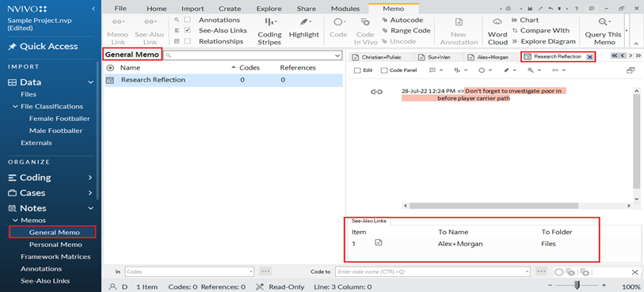Switch to the Home ribbon tab
The height and width of the screenshot is (292, 644).
[x=157, y=9]
